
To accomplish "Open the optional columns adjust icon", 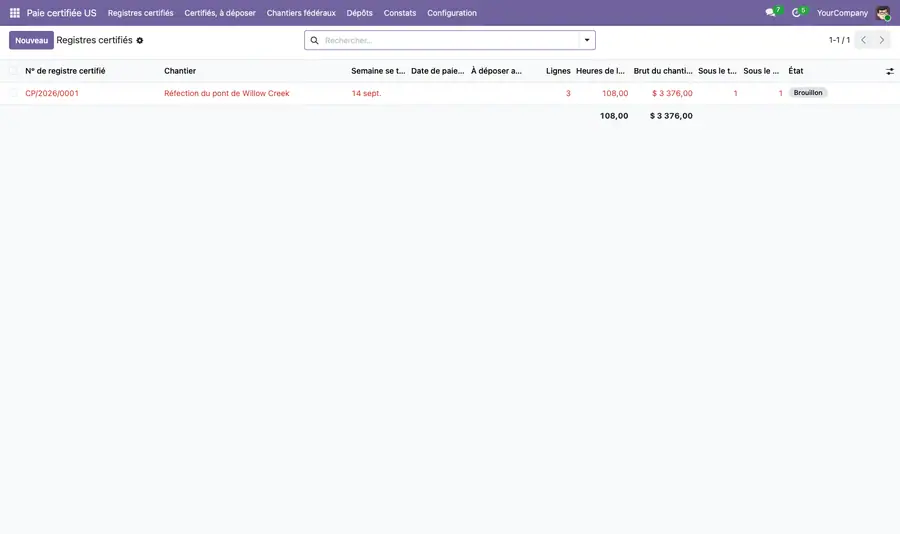I will pos(890,71).
